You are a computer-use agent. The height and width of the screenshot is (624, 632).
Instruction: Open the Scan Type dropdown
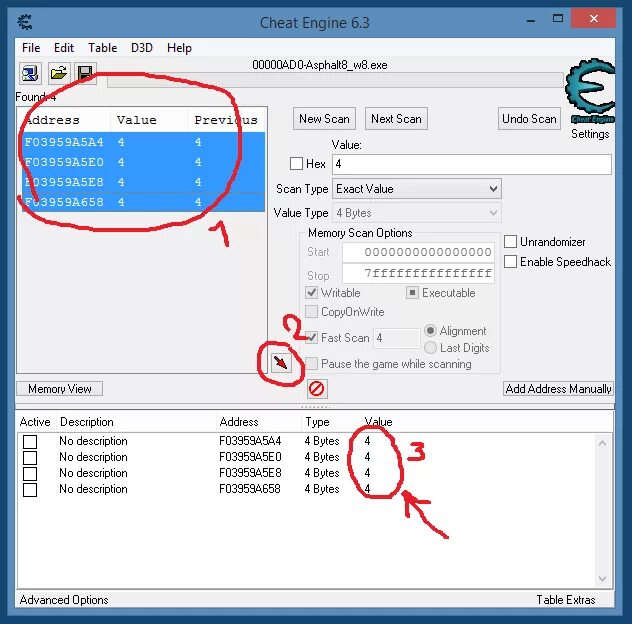[417, 189]
